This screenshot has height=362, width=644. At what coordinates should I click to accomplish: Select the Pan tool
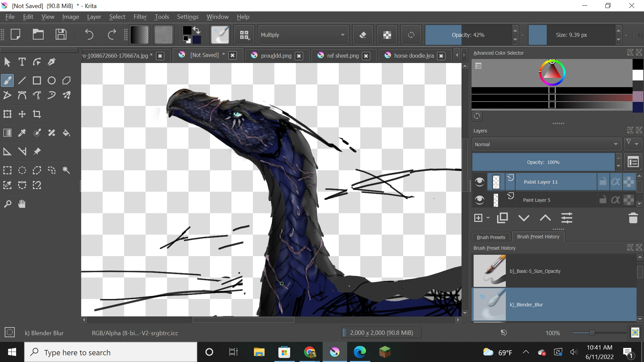coord(21,204)
